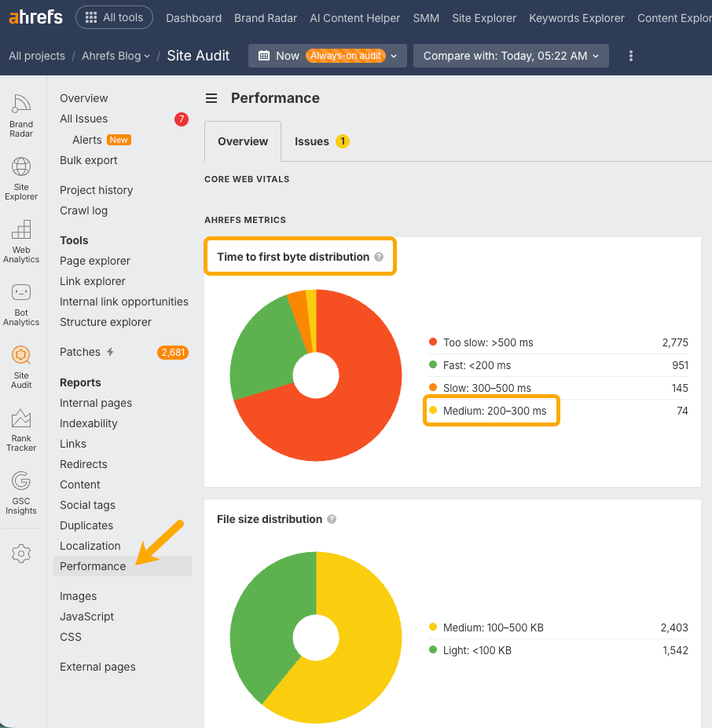Image resolution: width=712 pixels, height=728 pixels.
Task: Click the lightning icon beside Patches
Action: point(110,352)
